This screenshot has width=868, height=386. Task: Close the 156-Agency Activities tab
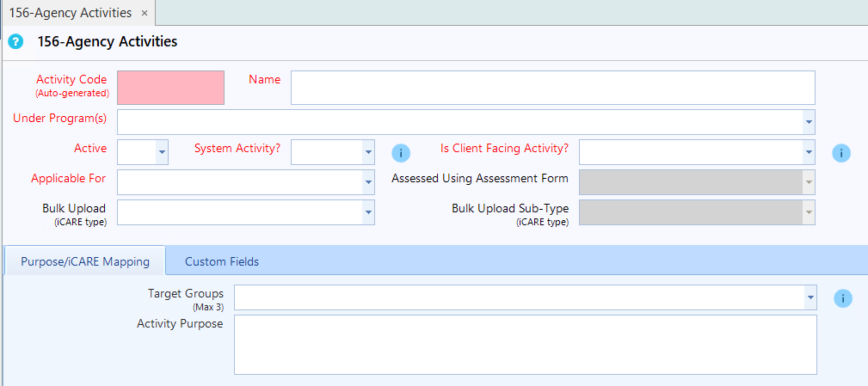point(145,13)
